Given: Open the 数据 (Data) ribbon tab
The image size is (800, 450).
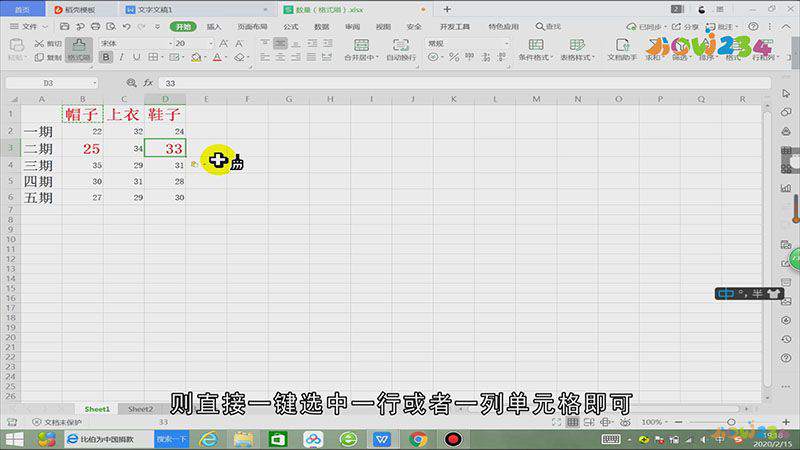Looking at the screenshot, I should coord(321,27).
